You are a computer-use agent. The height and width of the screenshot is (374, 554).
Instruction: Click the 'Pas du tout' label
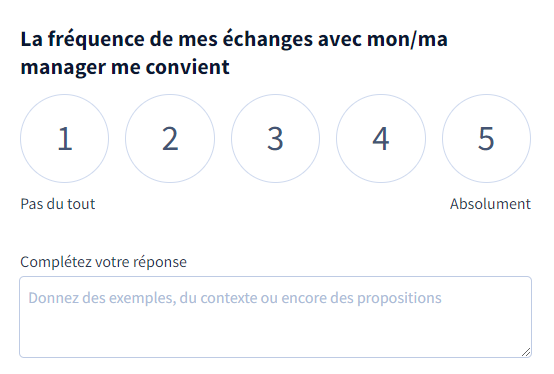coord(58,204)
